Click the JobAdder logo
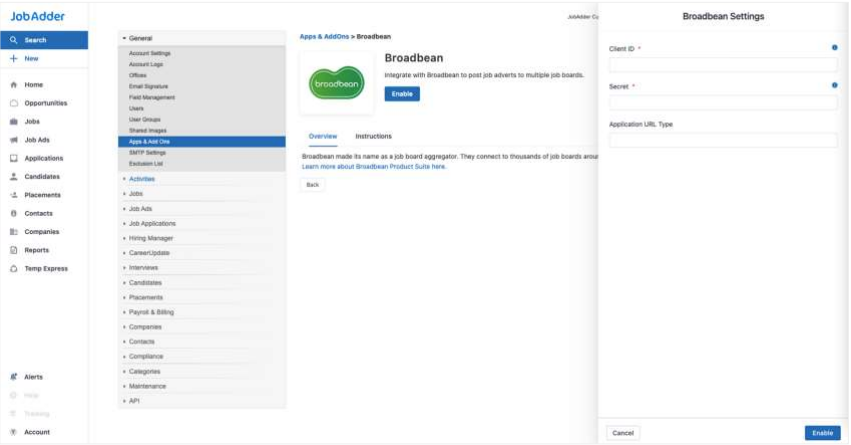Viewport: 851px width, 445px height. (37, 16)
